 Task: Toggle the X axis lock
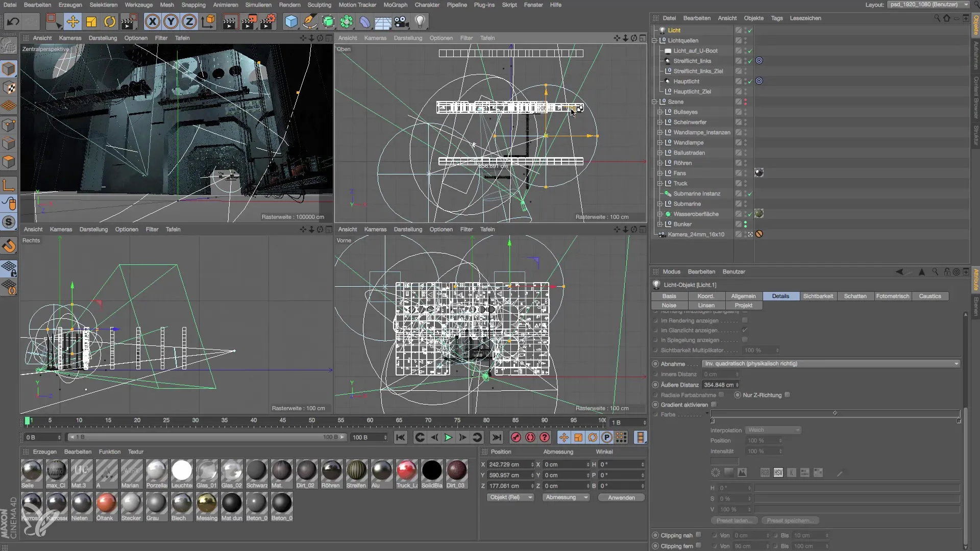[152, 22]
